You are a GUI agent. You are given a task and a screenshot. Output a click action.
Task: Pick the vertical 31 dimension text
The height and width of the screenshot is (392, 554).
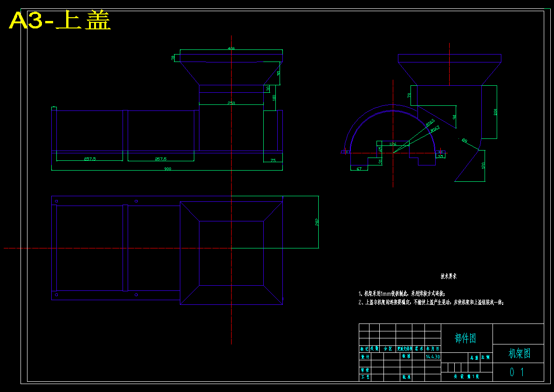pyautogui.click(x=380, y=161)
